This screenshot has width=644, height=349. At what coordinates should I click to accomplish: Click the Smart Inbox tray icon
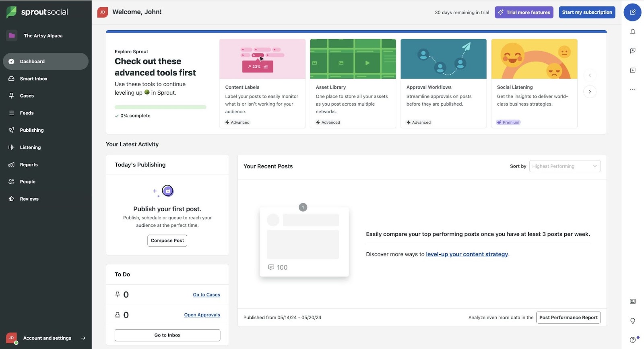pos(11,79)
